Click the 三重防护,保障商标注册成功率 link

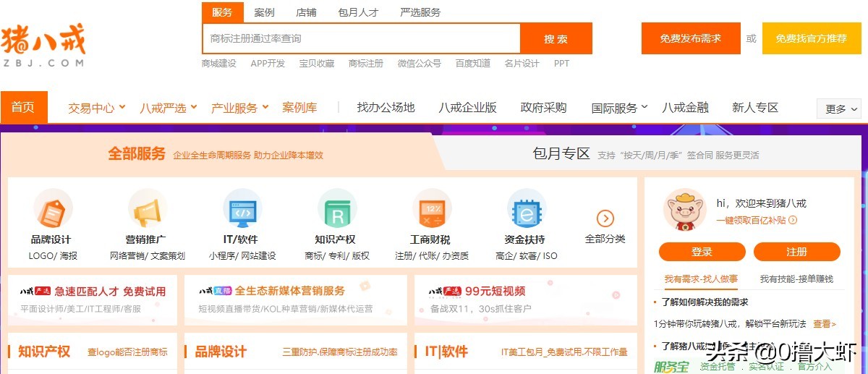(x=340, y=352)
